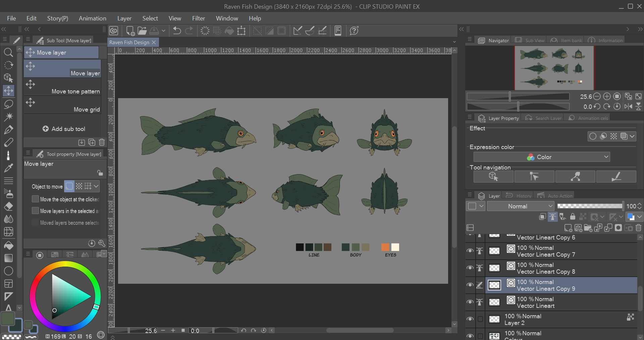This screenshot has height=340, width=644.
Task: Close the Raven Fish Design tab
Action: 154,42
